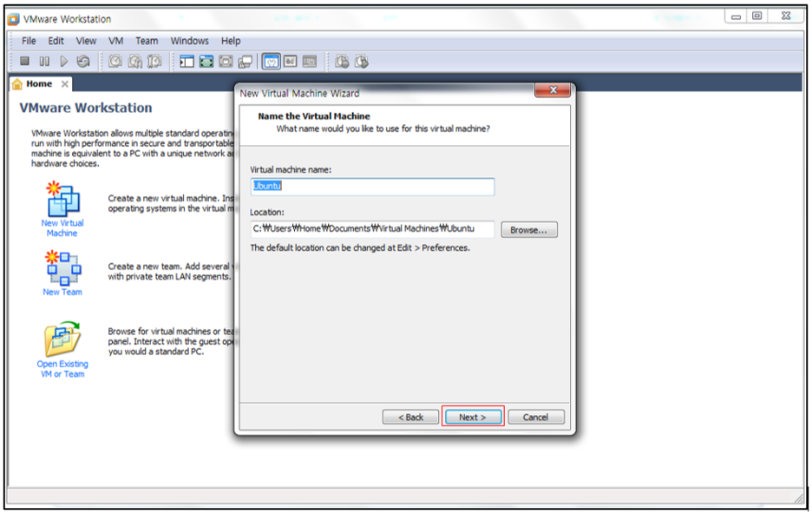Screen dimensions: 812x514
Task: Open the Windows menu
Action: pos(189,41)
